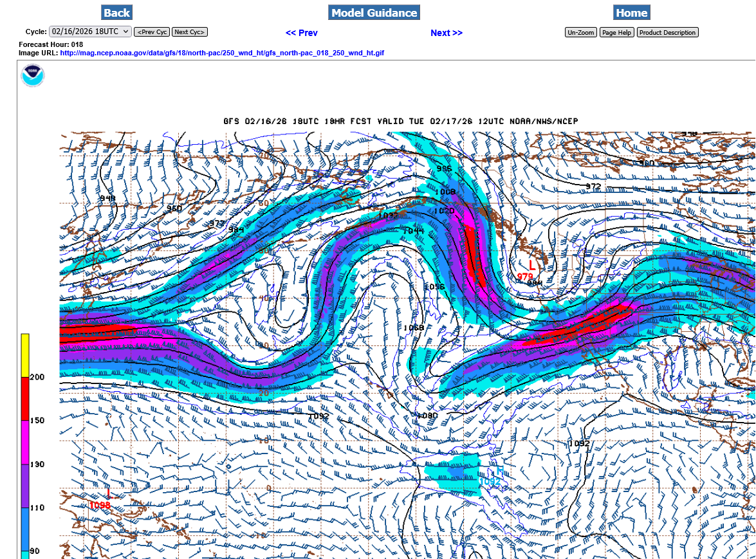Open the Model Guidance page

[374, 13]
